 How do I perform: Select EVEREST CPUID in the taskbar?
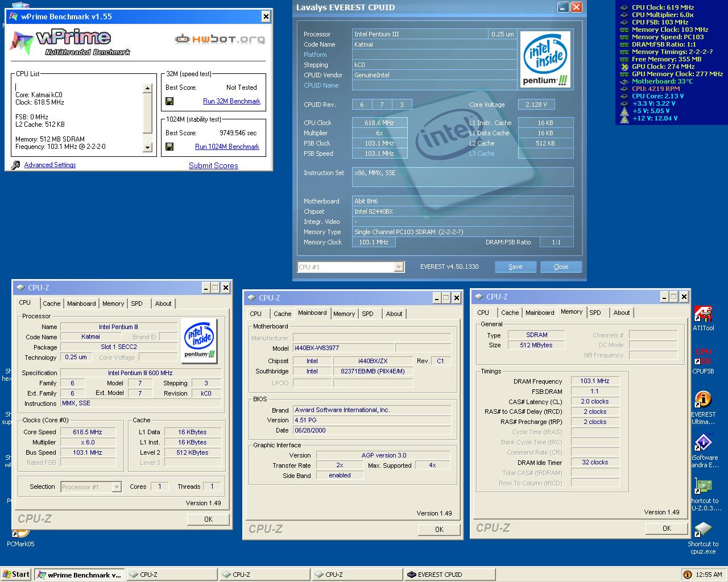[x=449, y=575]
